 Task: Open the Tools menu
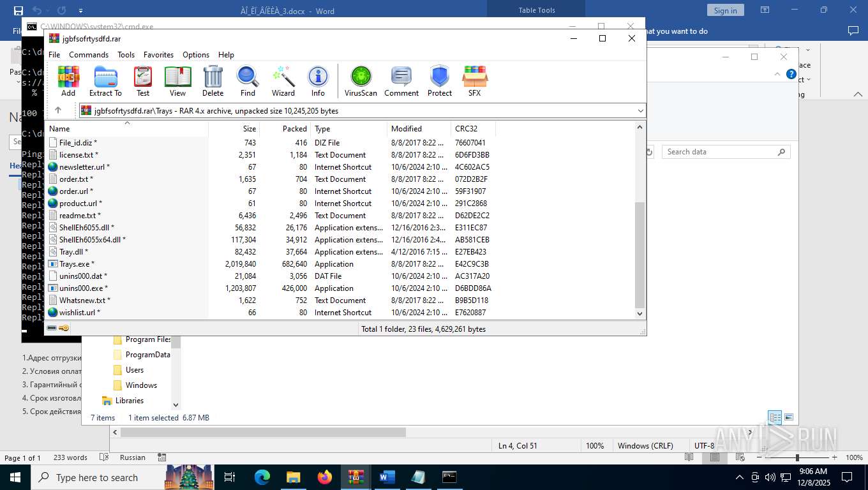click(126, 55)
